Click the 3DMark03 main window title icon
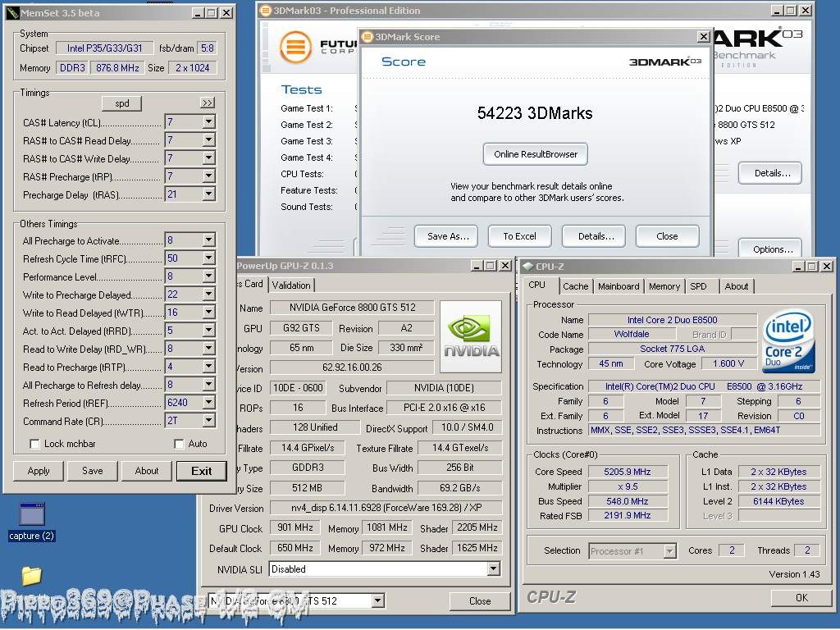The height and width of the screenshot is (630, 840). (x=265, y=10)
